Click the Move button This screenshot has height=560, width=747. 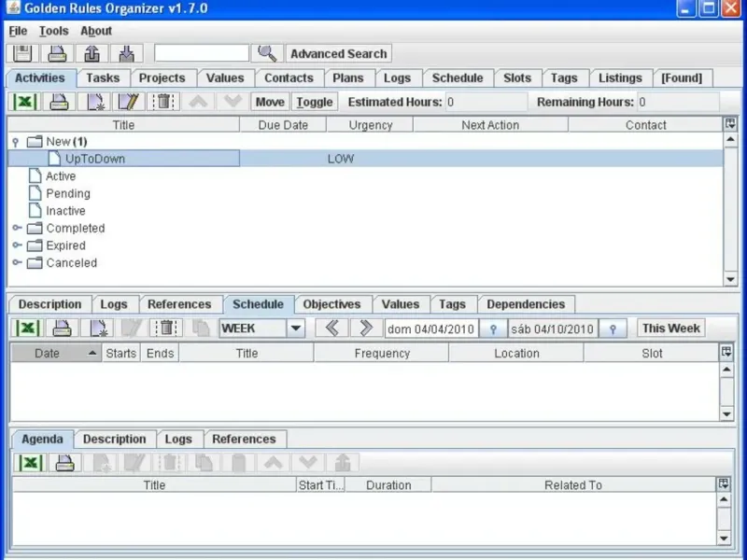coord(270,102)
